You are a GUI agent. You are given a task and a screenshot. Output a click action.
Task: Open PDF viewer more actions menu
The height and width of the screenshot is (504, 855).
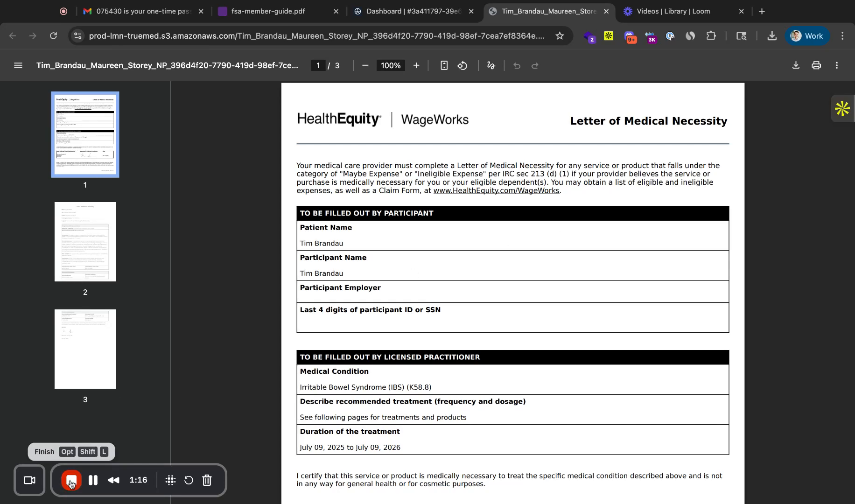pos(836,65)
